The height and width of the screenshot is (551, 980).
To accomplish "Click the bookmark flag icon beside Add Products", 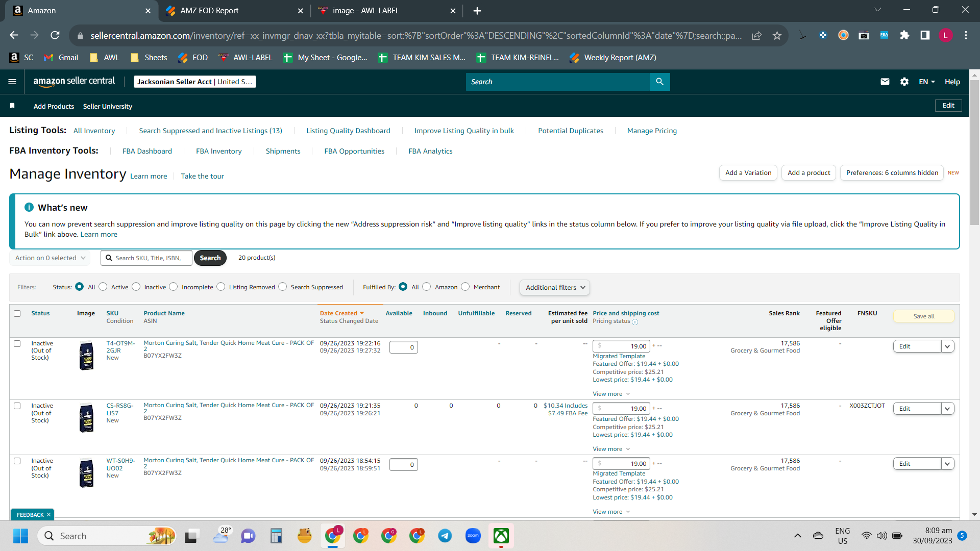I will tap(12, 106).
